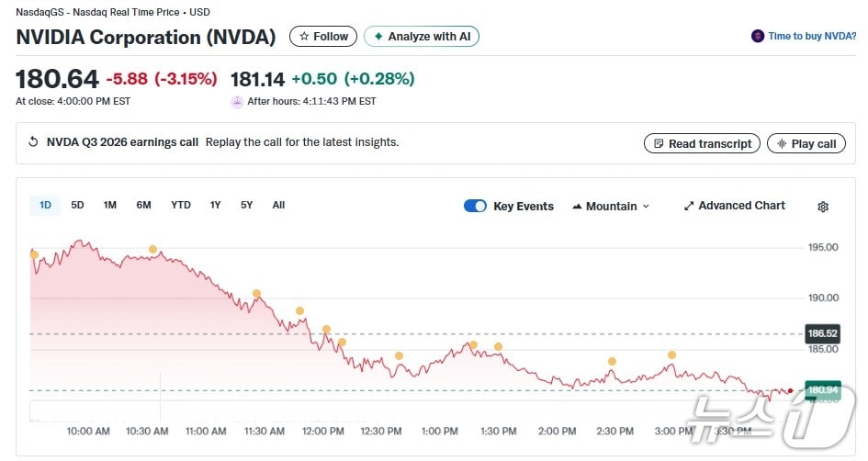Show the 6M chart range
868x461 pixels.
point(143,205)
